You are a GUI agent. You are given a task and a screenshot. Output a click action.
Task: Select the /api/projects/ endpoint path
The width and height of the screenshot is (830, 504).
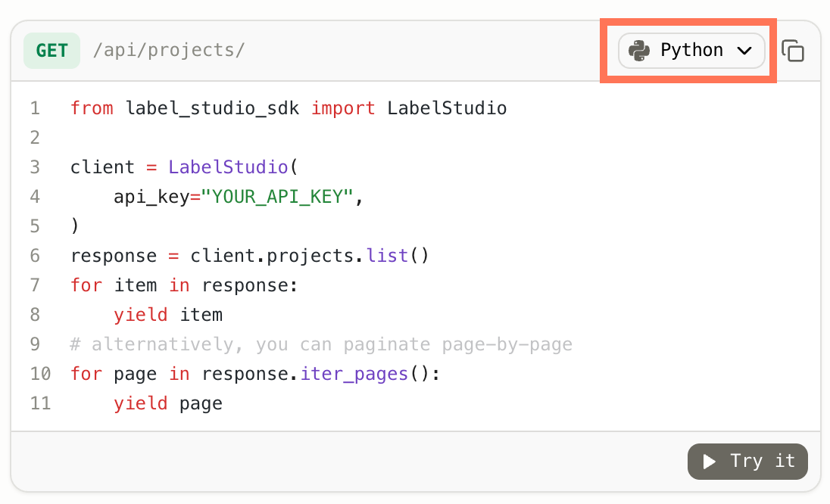point(168,51)
